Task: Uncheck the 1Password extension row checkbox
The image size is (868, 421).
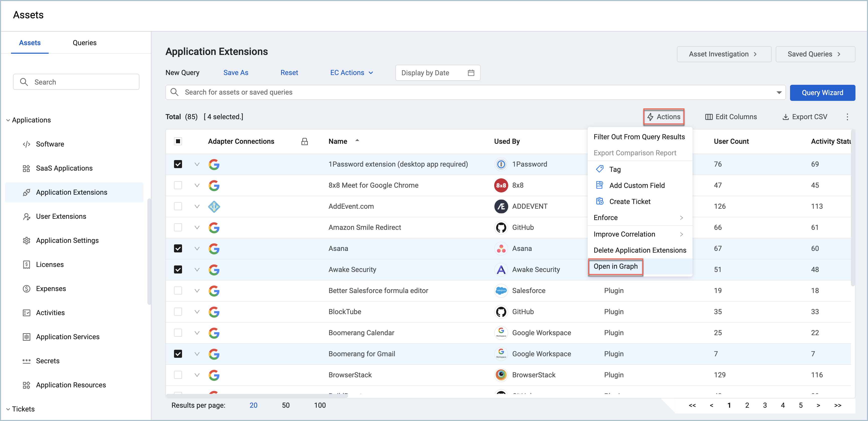Action: point(178,164)
